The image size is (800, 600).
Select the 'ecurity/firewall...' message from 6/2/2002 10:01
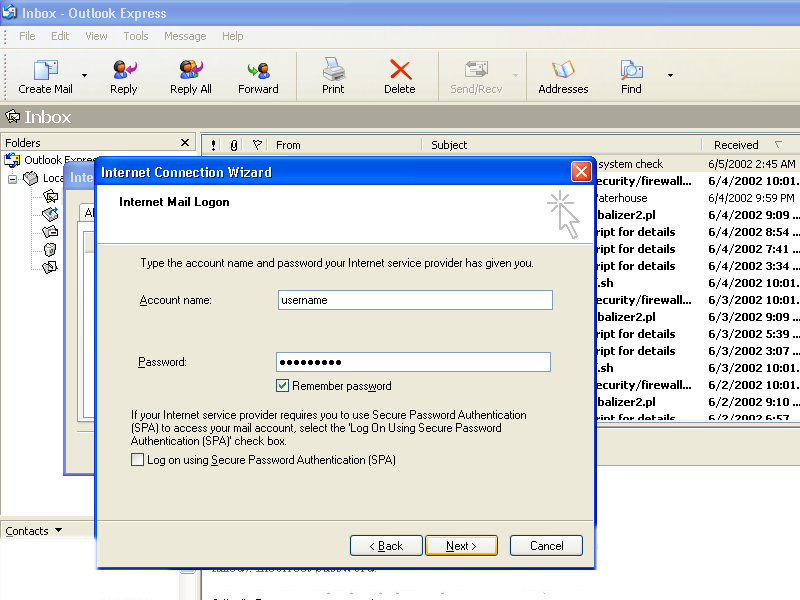pos(698,385)
